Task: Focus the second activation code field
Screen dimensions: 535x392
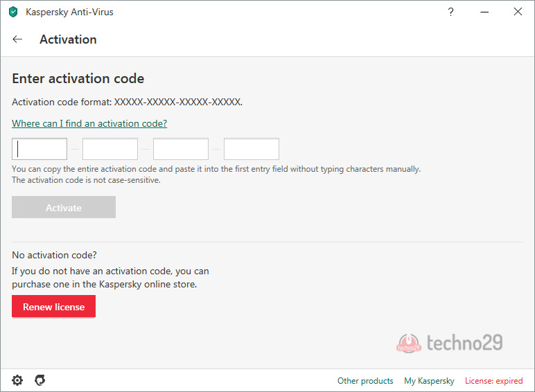Action: click(110, 149)
